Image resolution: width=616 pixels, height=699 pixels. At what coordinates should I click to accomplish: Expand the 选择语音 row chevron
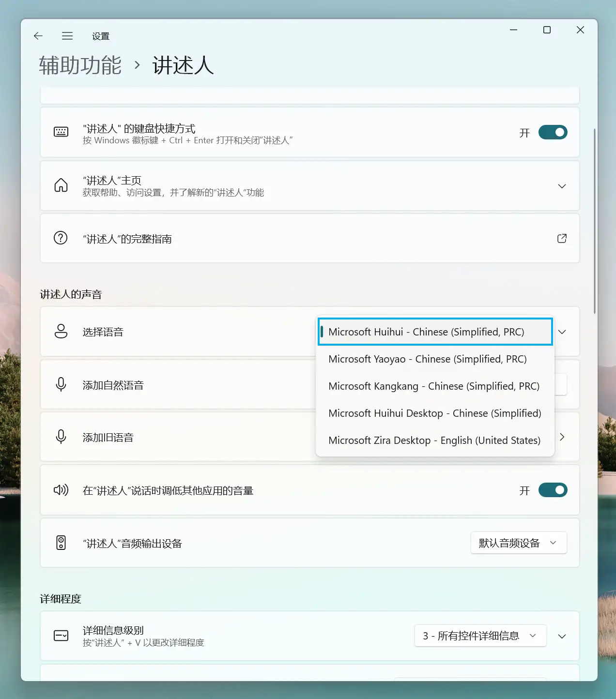point(562,332)
